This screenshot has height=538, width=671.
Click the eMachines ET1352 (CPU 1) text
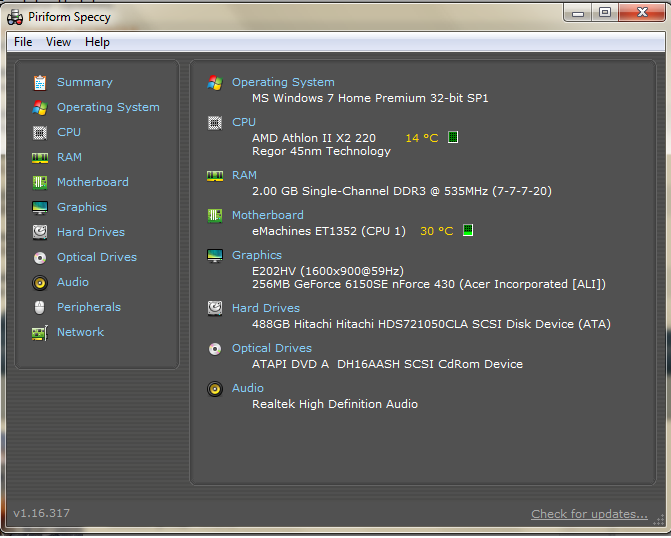329,231
